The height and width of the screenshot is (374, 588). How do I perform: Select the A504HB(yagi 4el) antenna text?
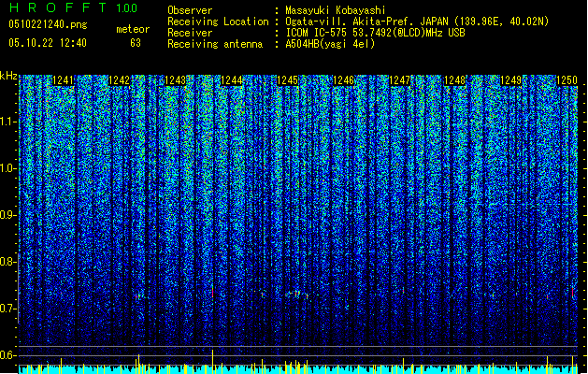coord(330,44)
